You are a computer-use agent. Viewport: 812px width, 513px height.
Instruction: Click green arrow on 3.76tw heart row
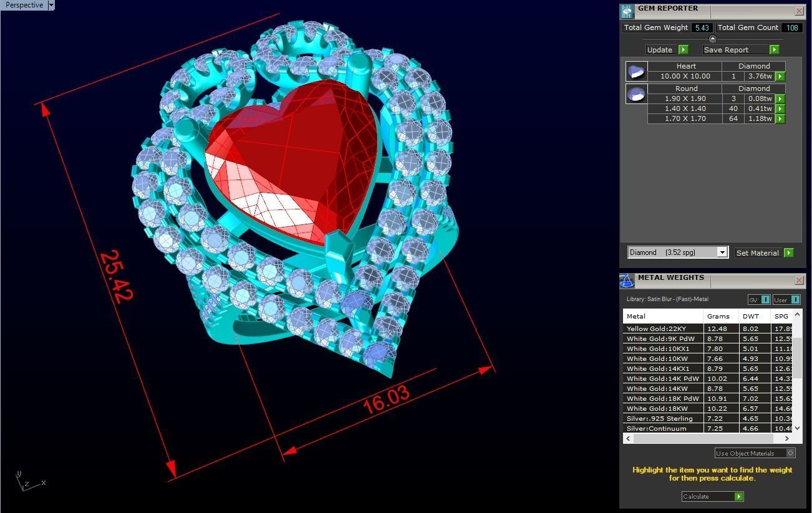[780, 76]
